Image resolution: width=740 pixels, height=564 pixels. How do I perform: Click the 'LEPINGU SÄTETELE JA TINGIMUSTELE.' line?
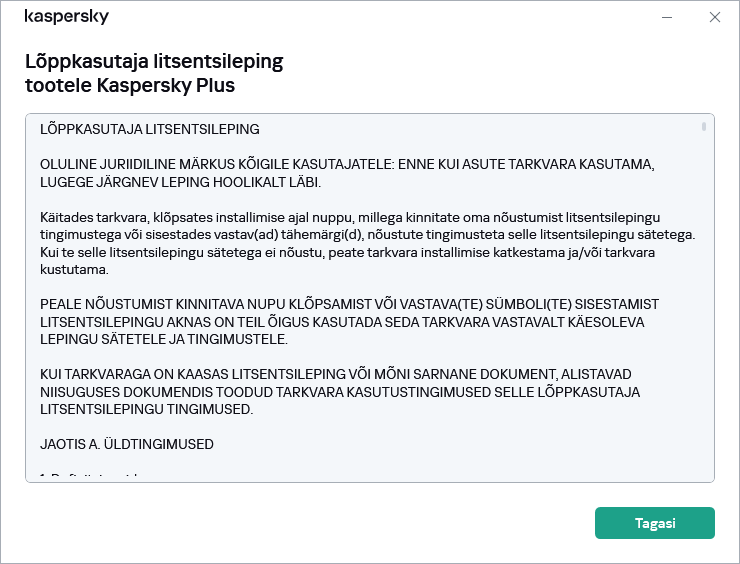point(163,339)
